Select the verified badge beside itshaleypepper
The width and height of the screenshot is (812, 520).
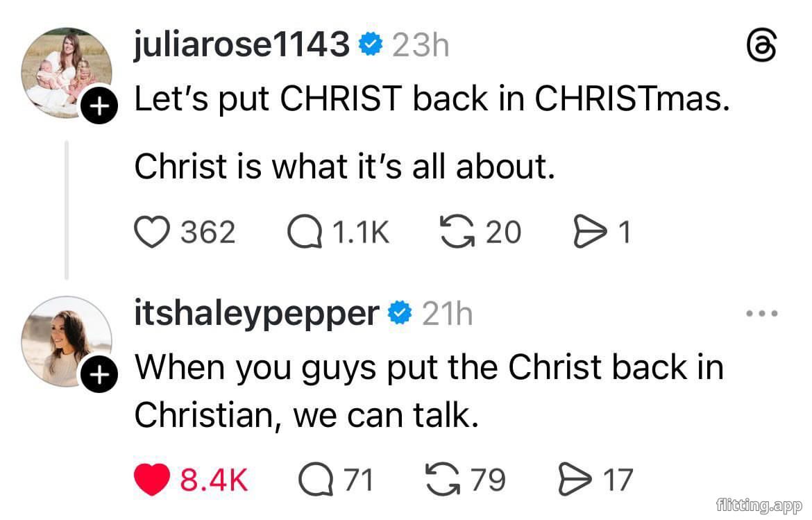pos(400,314)
